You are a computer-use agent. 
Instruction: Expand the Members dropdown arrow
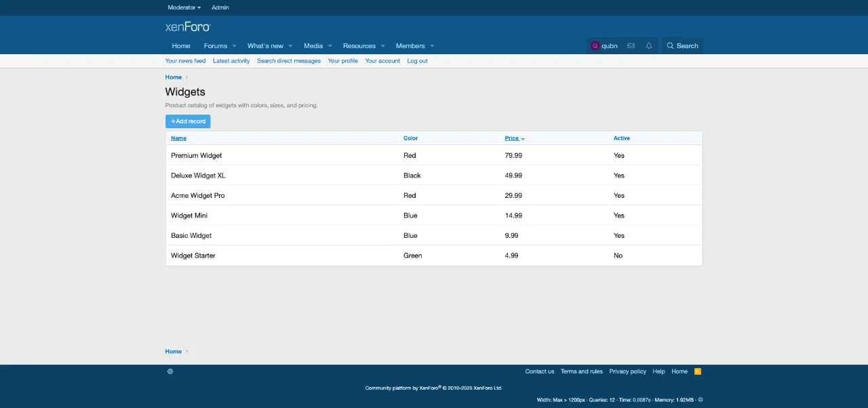pyautogui.click(x=432, y=46)
